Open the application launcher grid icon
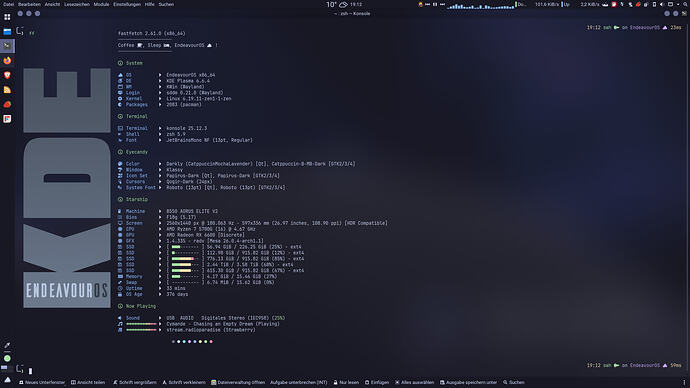 [7, 17]
